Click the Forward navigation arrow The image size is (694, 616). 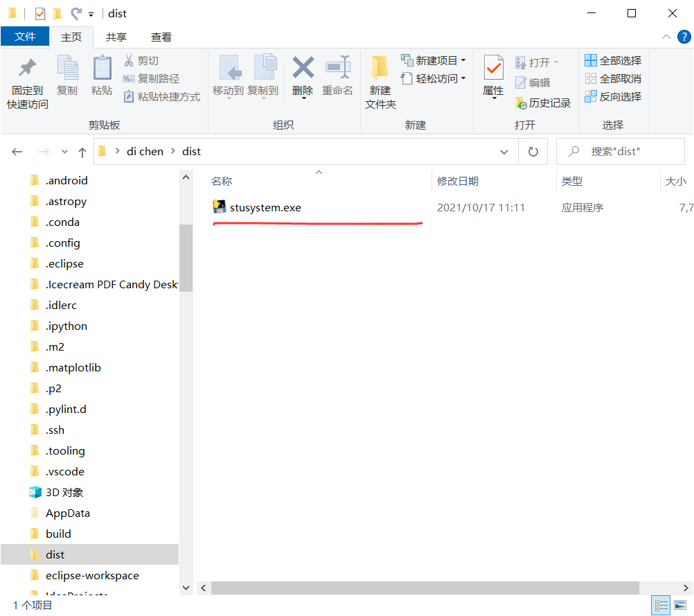(x=44, y=152)
